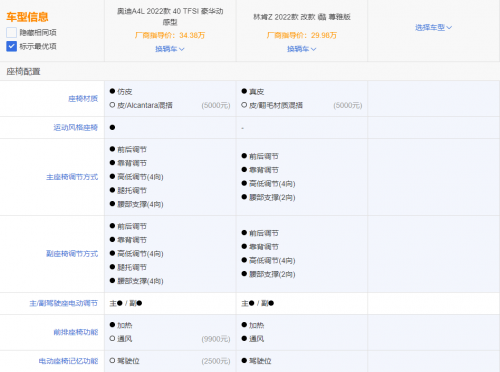
Task: Click 通风 in Lincoln 前排座椅功能 row
Action: (257, 339)
